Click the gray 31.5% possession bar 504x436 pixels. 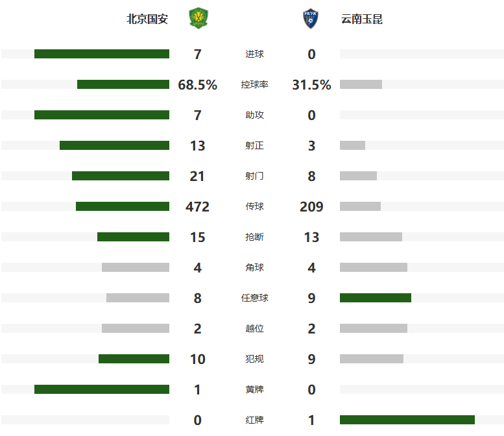361,84
